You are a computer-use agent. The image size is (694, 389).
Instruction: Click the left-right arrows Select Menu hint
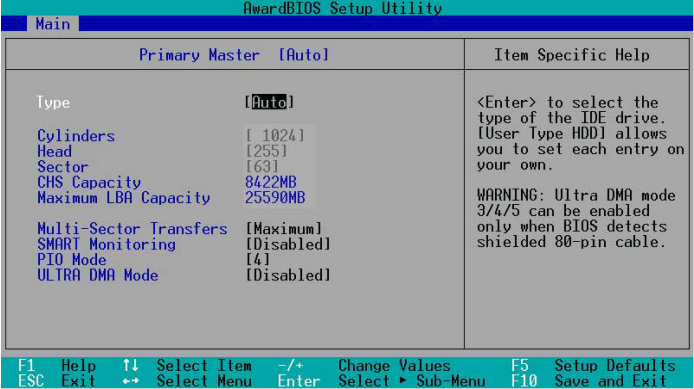click(x=187, y=381)
